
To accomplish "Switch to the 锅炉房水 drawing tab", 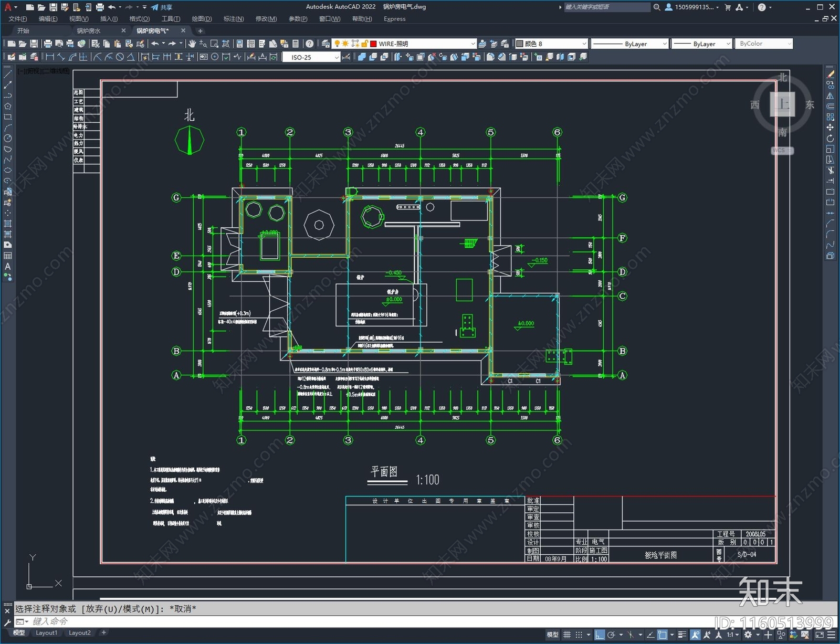I will pyautogui.click(x=89, y=31).
